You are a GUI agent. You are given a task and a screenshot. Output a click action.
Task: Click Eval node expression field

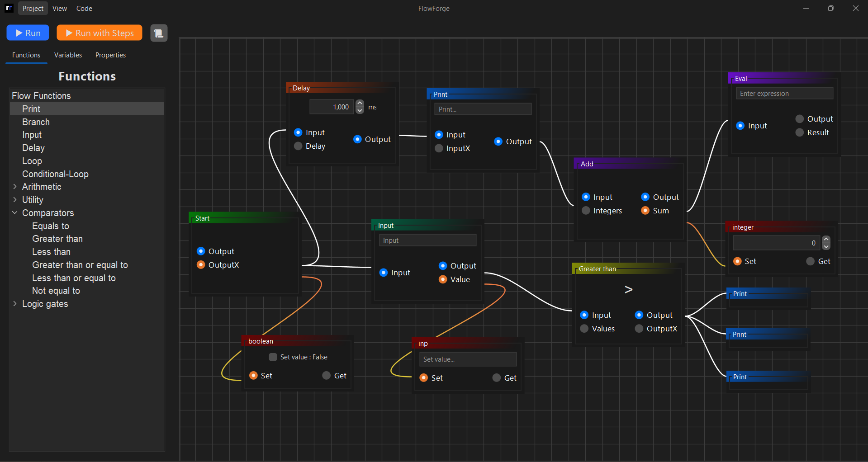784,94
